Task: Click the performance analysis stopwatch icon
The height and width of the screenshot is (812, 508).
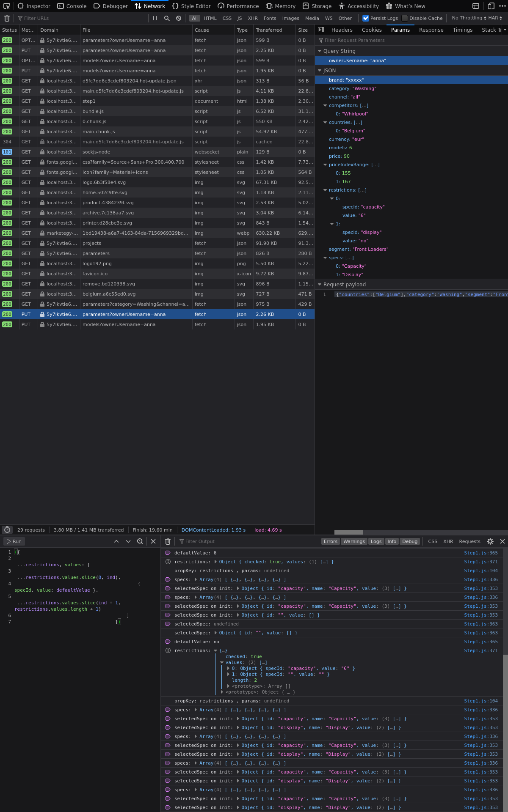Action: (7, 530)
